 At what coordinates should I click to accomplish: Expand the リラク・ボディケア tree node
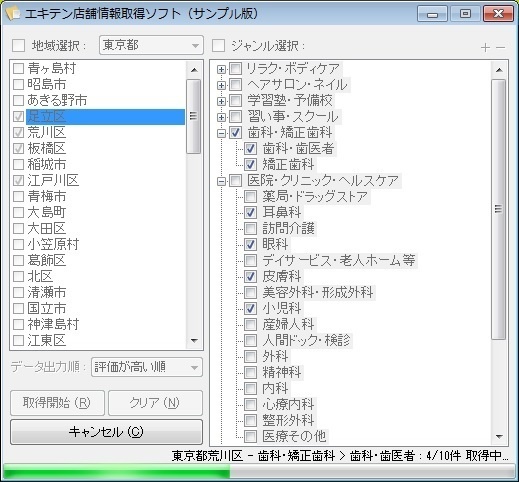(x=221, y=69)
